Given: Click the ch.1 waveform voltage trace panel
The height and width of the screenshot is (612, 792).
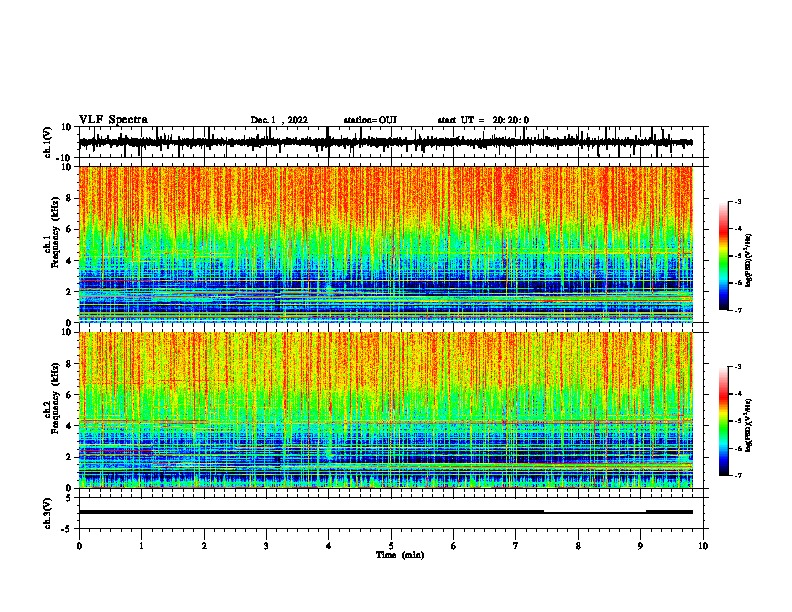Looking at the screenshot, I should (393, 142).
